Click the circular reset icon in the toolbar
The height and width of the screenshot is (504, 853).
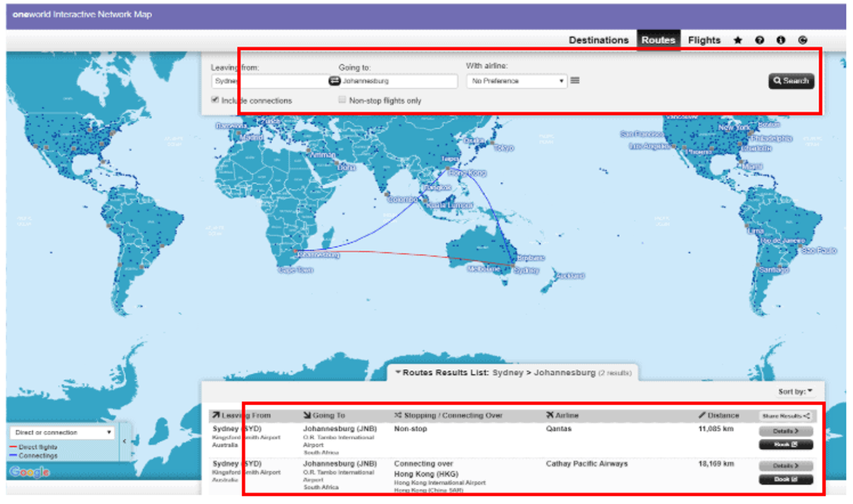click(802, 40)
